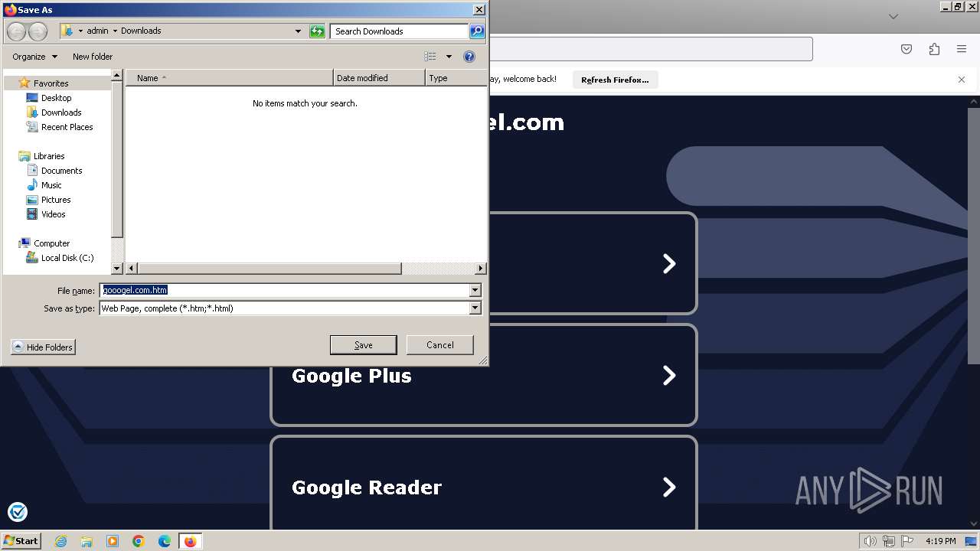Viewport: 980px width, 551px height.
Task: Click the Libraries group header
Action: (x=48, y=156)
